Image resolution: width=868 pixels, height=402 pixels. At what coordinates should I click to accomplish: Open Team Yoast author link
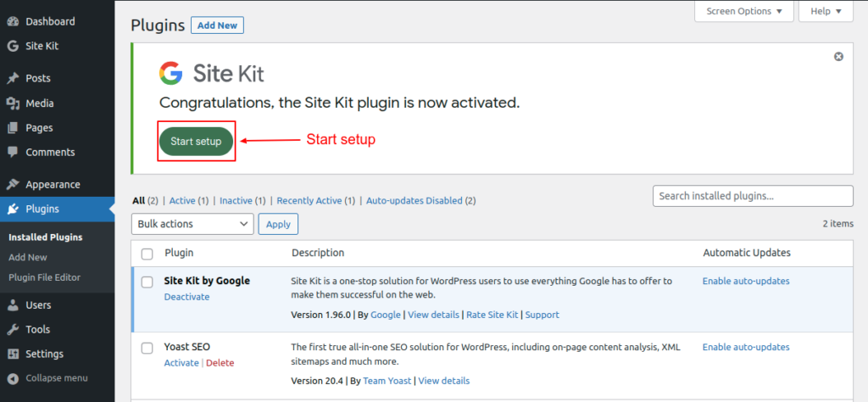coord(387,381)
